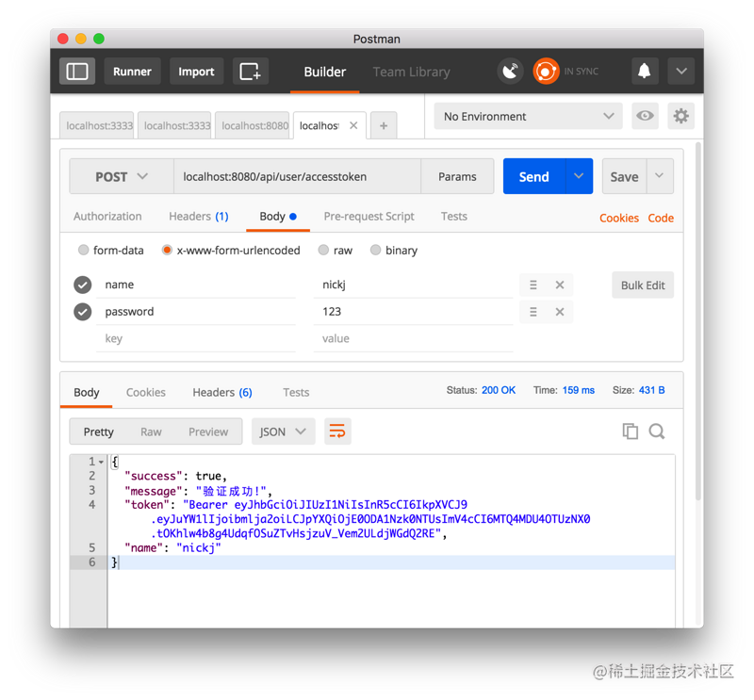754x700 pixels.
Task: Open Save button dropdown arrow
Action: pyautogui.click(x=659, y=176)
